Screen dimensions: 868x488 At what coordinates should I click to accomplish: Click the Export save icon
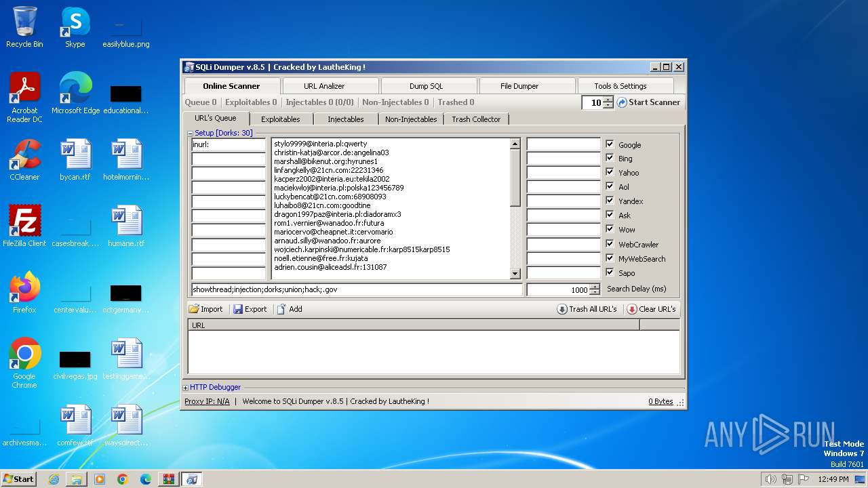coord(238,309)
